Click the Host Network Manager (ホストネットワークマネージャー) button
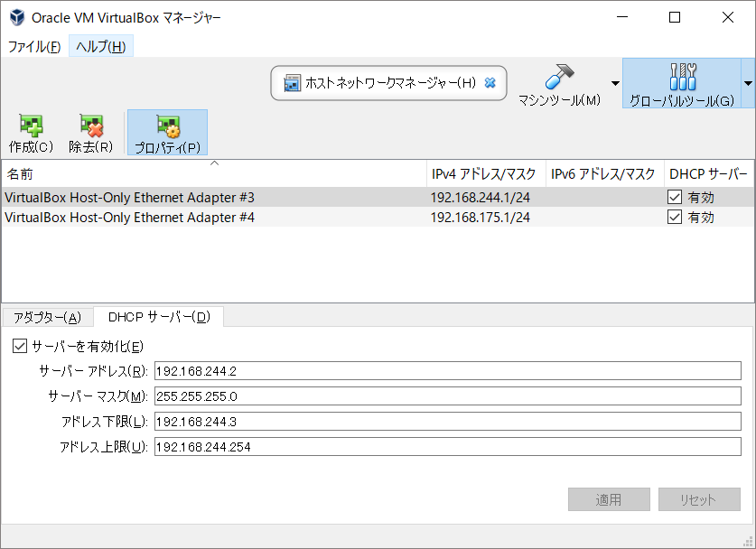 389,83
